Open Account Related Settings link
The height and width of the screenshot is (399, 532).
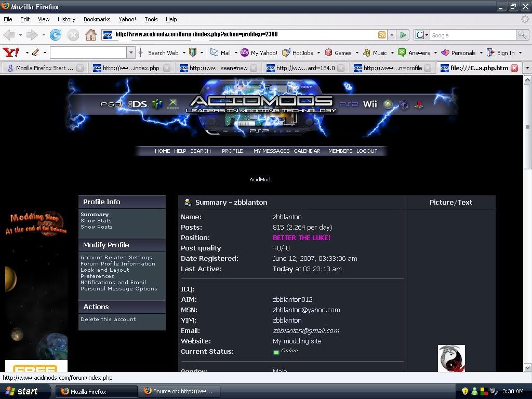click(116, 258)
